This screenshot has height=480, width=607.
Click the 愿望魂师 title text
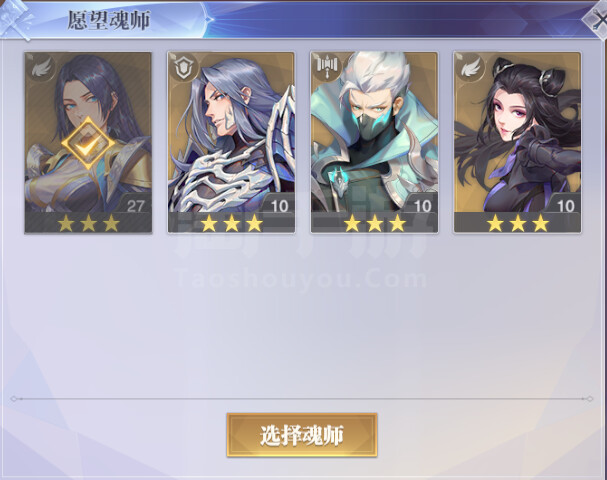[x=109, y=20]
